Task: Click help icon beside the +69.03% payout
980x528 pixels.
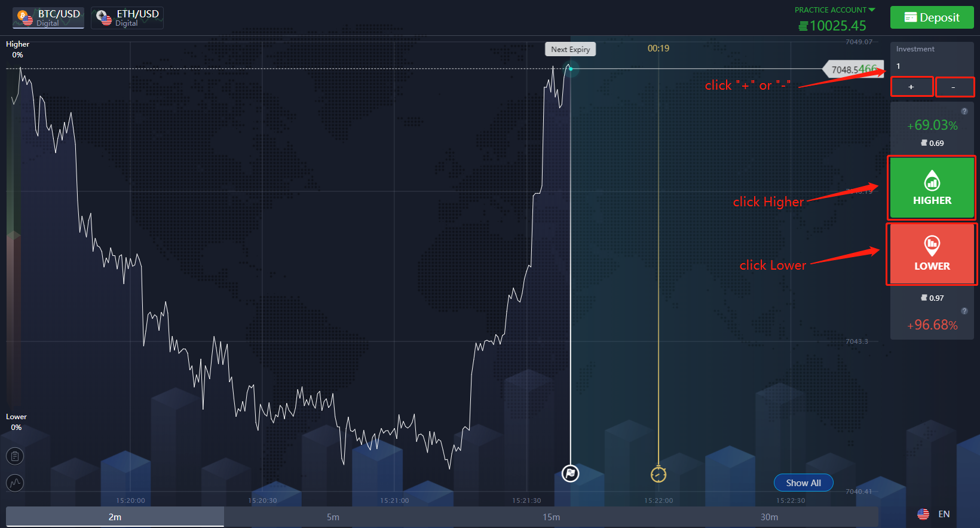Action: pos(964,111)
